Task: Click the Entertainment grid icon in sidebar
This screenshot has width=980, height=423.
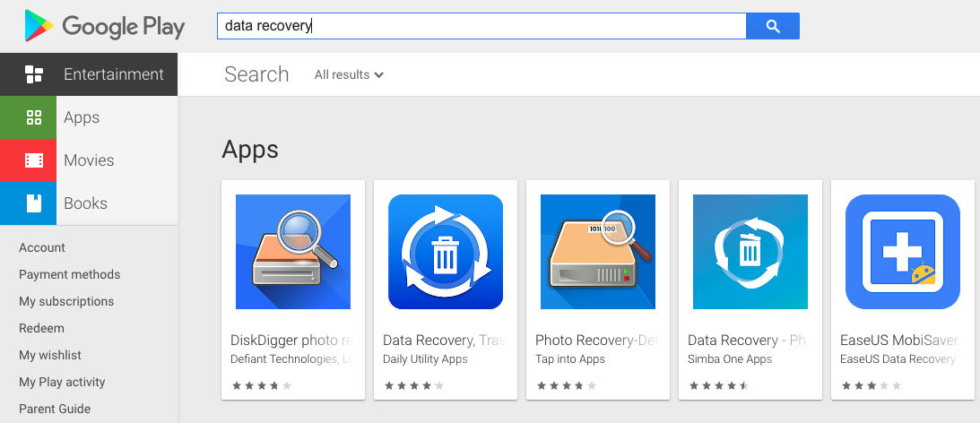Action: point(34,74)
